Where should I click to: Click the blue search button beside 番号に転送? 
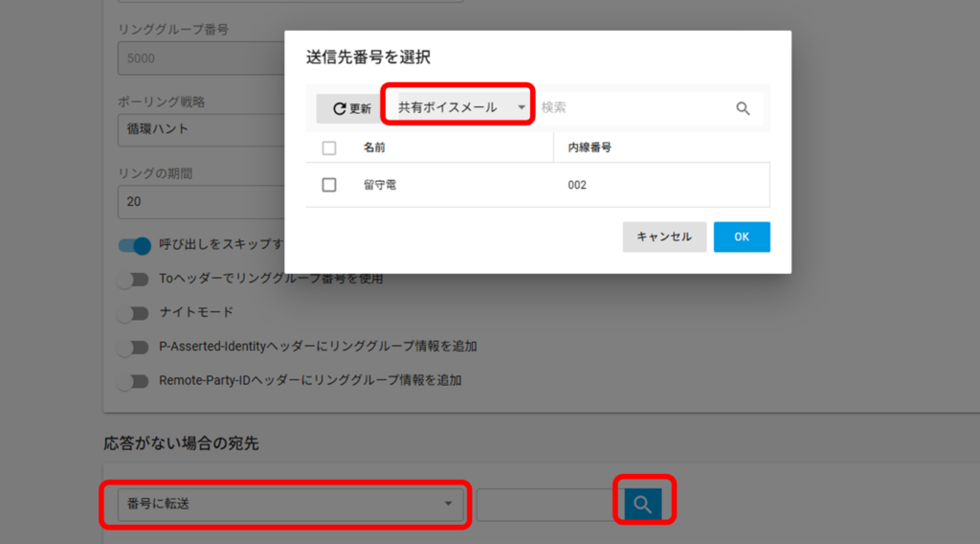pos(643,504)
